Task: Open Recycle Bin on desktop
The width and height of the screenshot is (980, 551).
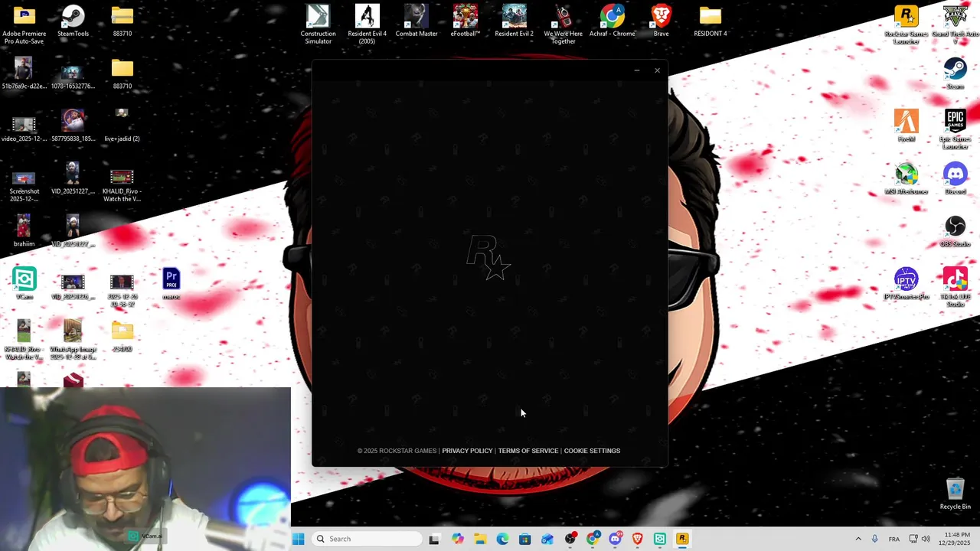Action: coord(955,494)
